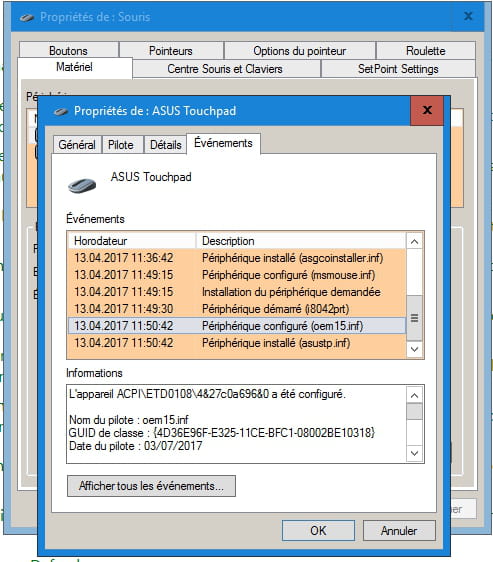This screenshot has height=562, width=493.
Task: Open the Roulette tab
Action: 426,51
